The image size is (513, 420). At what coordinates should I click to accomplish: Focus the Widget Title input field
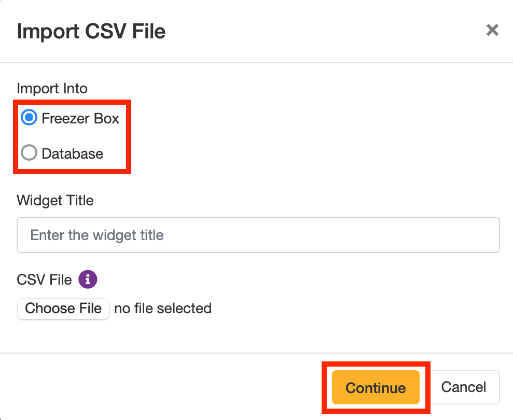point(258,235)
